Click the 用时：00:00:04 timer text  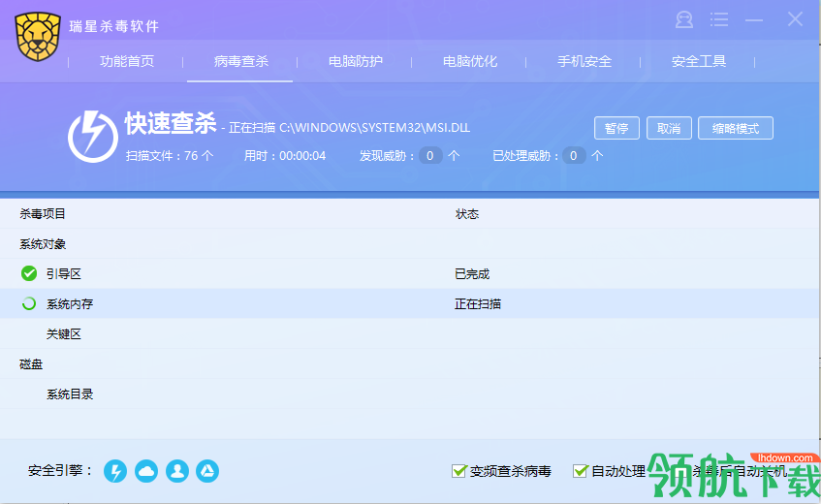coord(285,155)
